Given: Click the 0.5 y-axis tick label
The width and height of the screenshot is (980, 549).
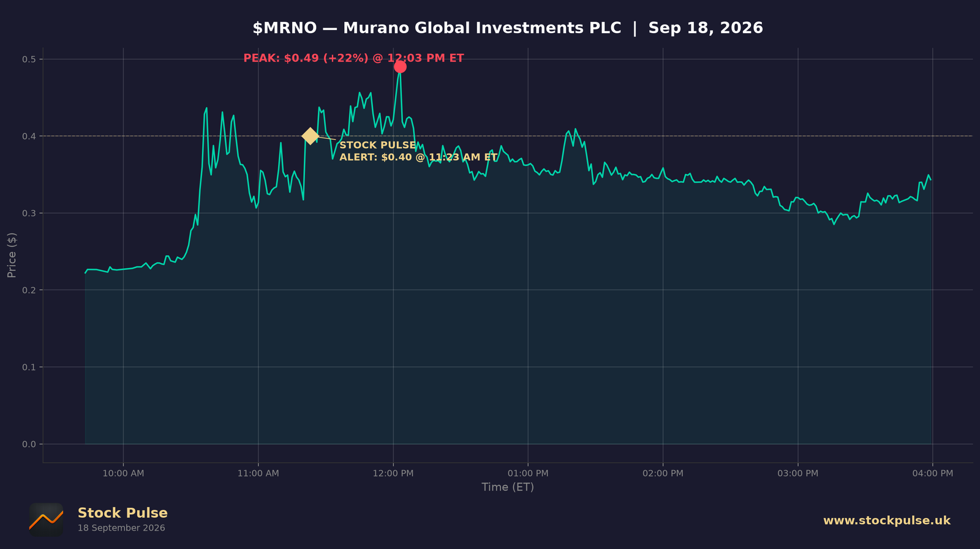Looking at the screenshot, I should pos(29,59).
